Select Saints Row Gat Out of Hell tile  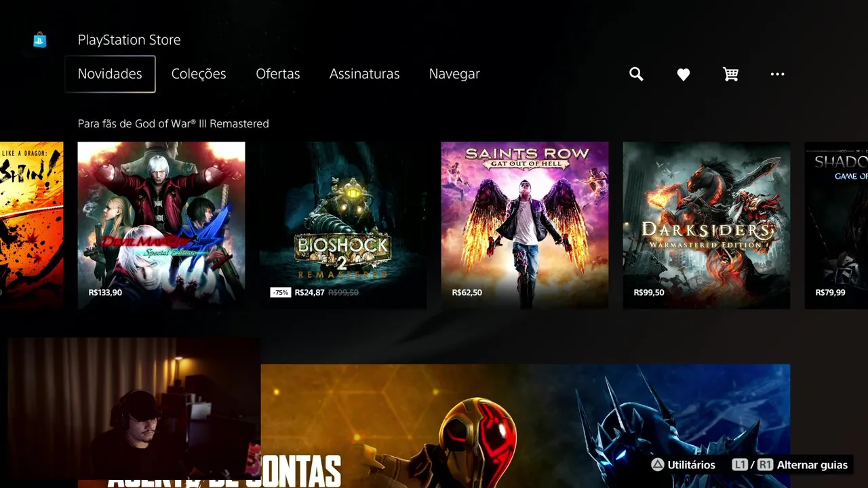coord(525,225)
